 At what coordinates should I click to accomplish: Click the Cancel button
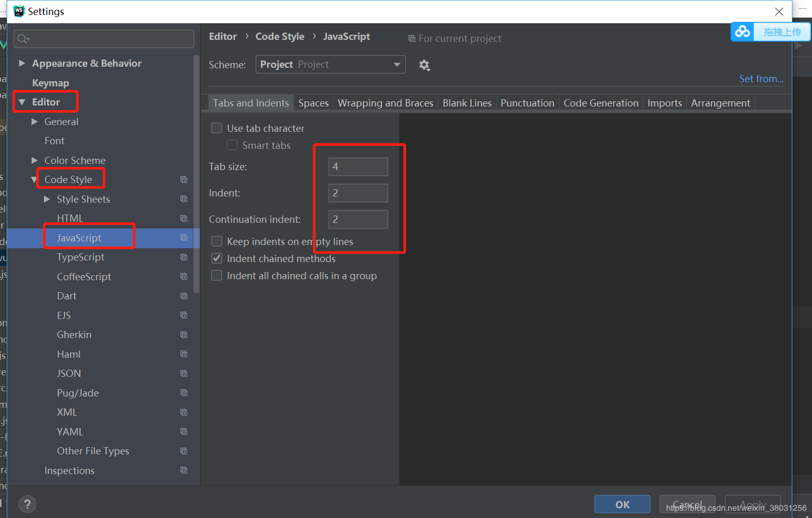(x=687, y=505)
